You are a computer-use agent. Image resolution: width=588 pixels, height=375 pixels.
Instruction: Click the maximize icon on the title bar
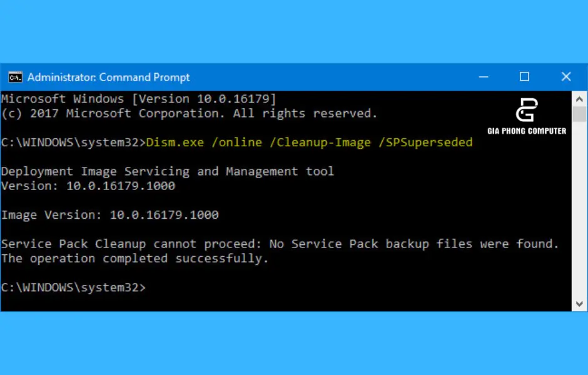(524, 77)
